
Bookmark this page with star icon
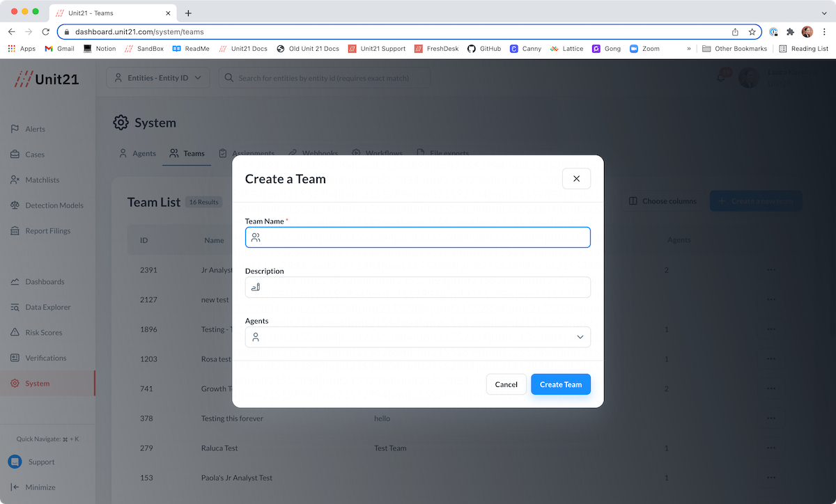752,32
